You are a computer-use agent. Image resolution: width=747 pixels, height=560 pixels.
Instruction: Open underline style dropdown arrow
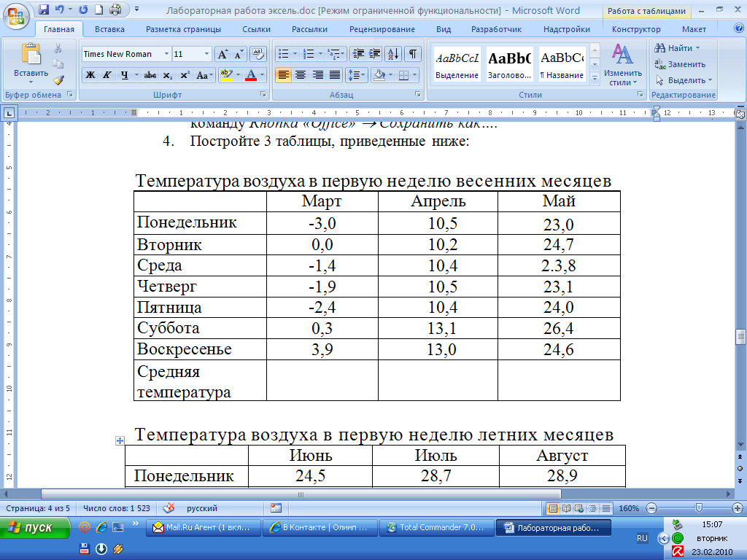[136, 75]
